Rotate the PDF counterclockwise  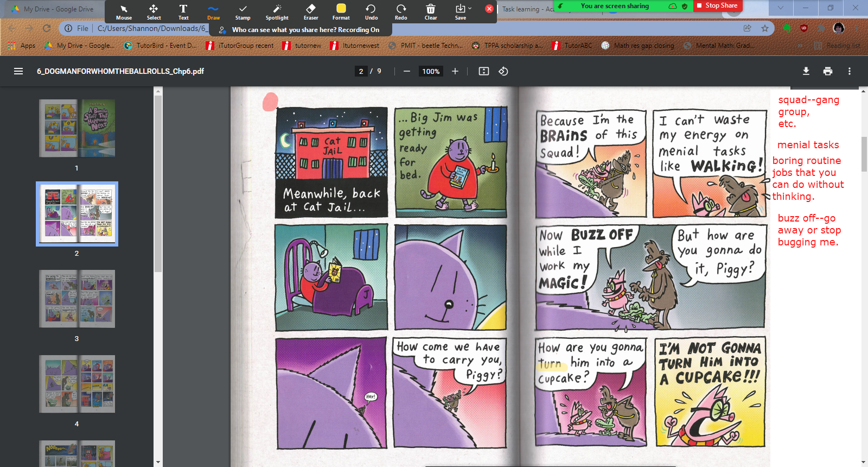503,71
